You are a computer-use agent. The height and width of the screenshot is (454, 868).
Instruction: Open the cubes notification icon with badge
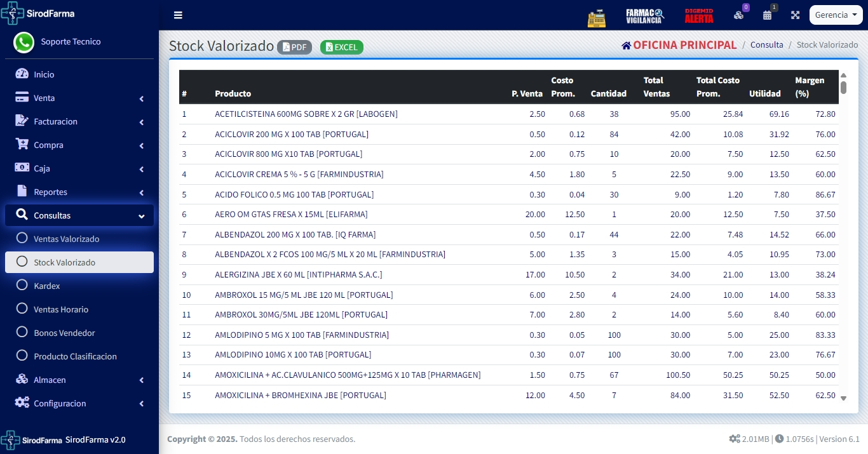(738, 15)
